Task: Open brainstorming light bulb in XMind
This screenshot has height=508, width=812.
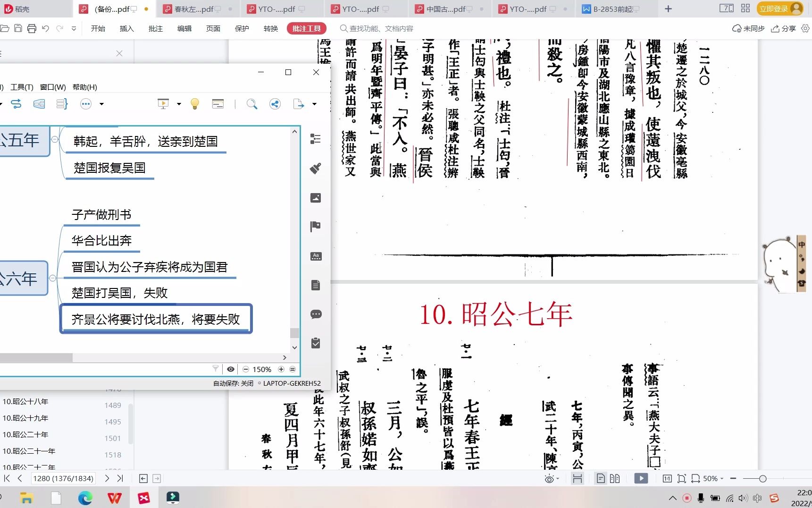Action: (x=194, y=104)
